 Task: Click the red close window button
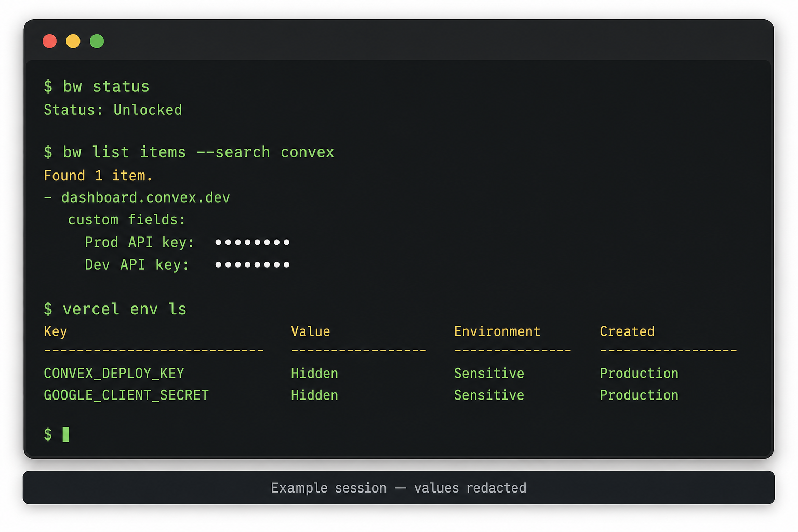tap(49, 41)
